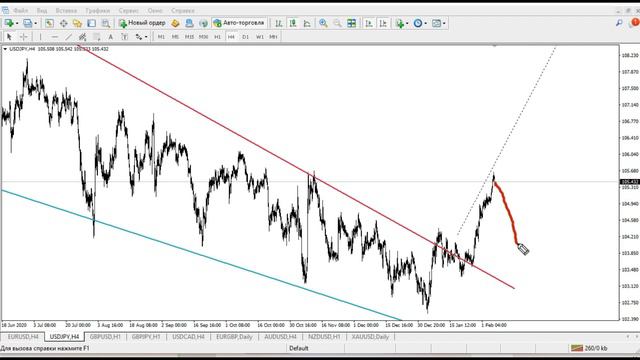Select the M1 timeframe

click(161, 37)
